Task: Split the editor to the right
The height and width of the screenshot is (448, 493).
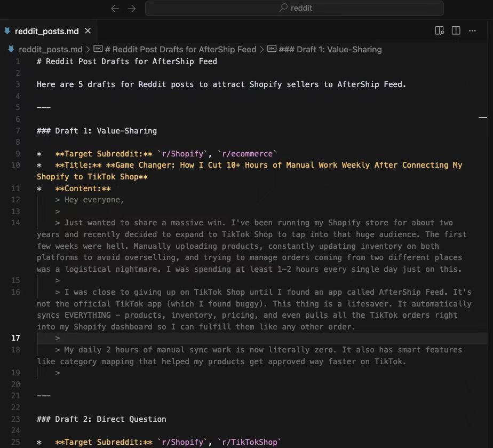Action: click(456, 30)
